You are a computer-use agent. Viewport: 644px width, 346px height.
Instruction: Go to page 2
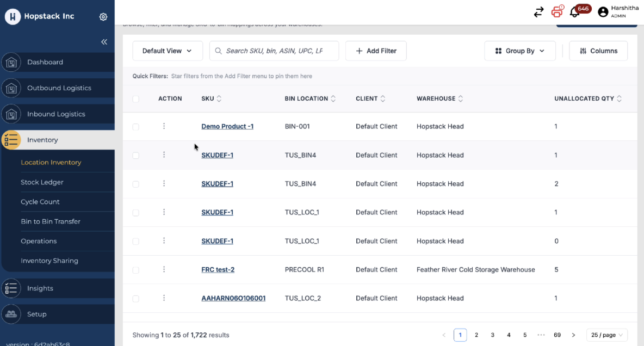pos(476,335)
